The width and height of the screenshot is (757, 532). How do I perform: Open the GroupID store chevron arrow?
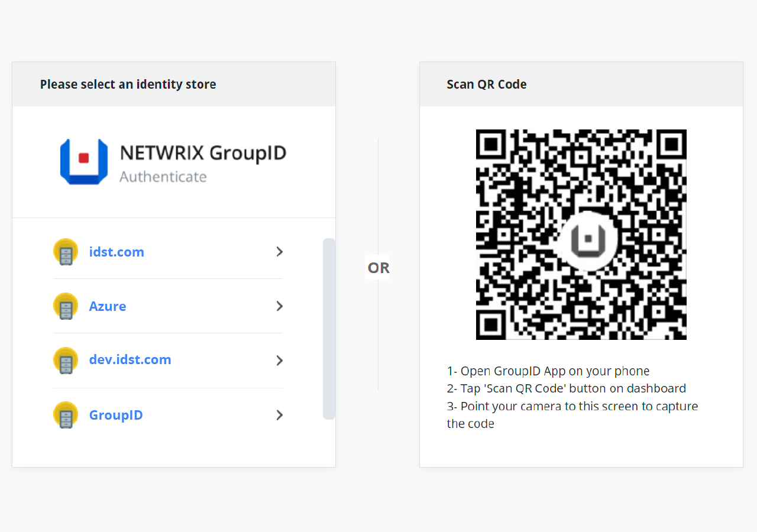[x=280, y=415]
